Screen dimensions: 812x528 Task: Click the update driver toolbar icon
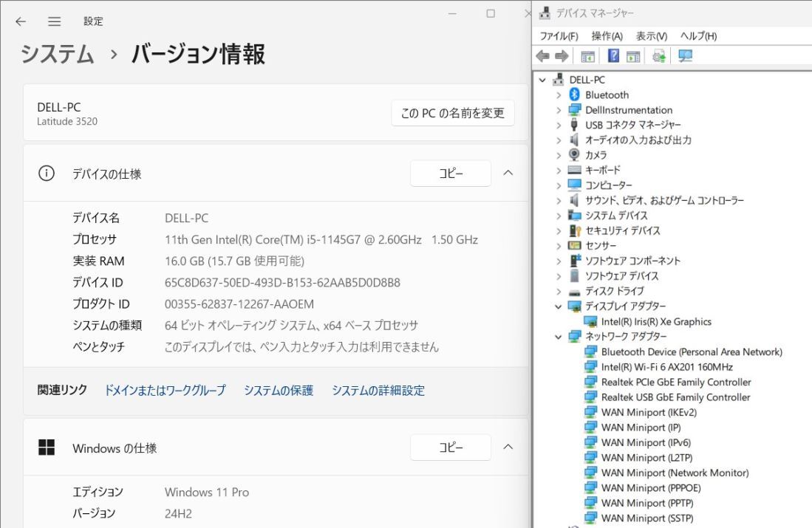(x=659, y=56)
